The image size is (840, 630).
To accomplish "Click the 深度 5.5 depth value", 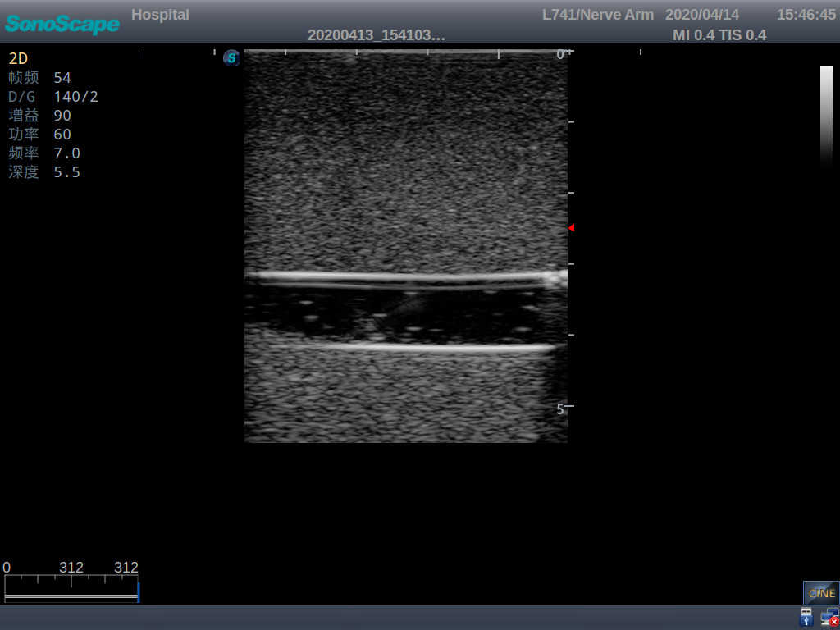I will coord(43,171).
